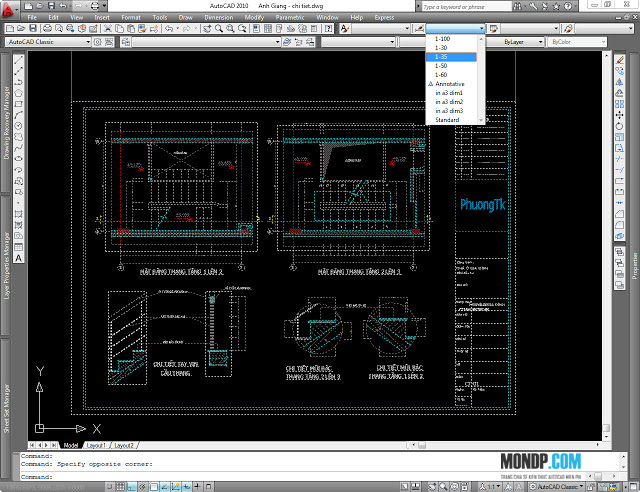The height and width of the screenshot is (492, 640).
Task: Open the Dimension Style manager icon
Action: 419,29
